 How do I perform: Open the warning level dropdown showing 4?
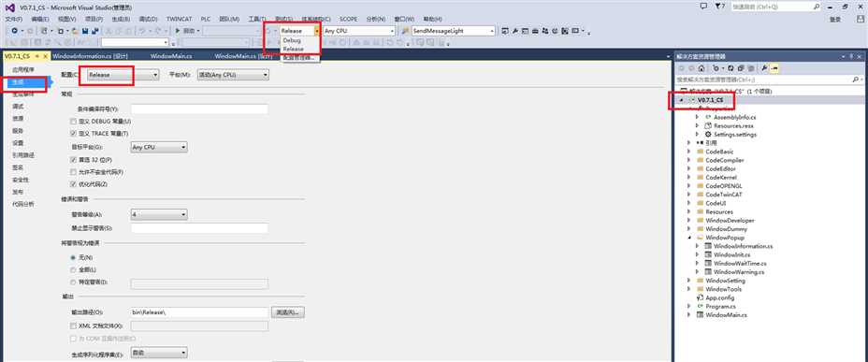click(x=159, y=214)
